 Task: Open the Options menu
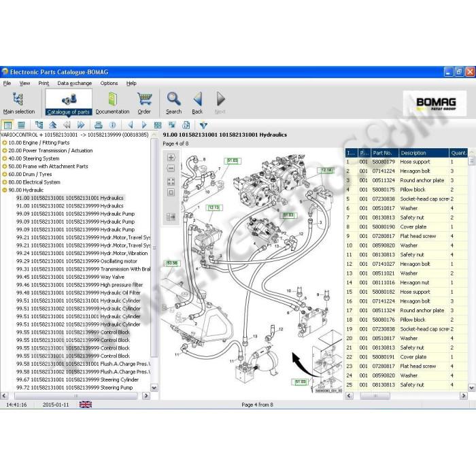109,83
